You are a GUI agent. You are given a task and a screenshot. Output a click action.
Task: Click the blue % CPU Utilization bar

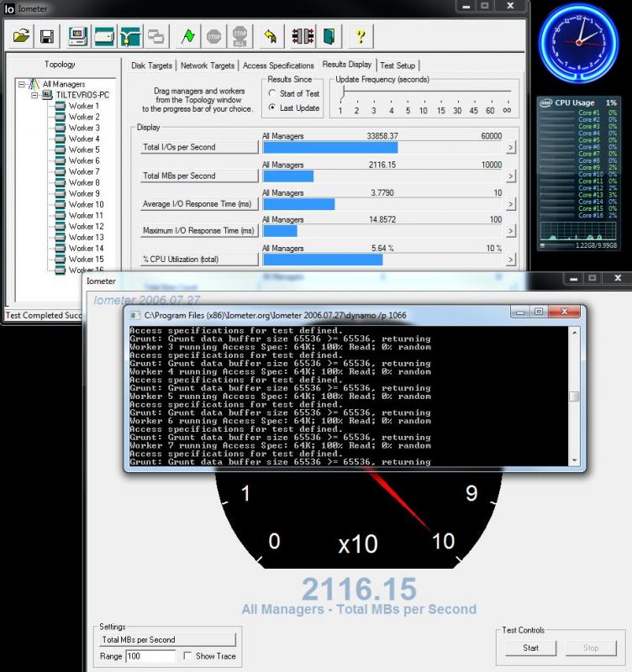(323, 260)
